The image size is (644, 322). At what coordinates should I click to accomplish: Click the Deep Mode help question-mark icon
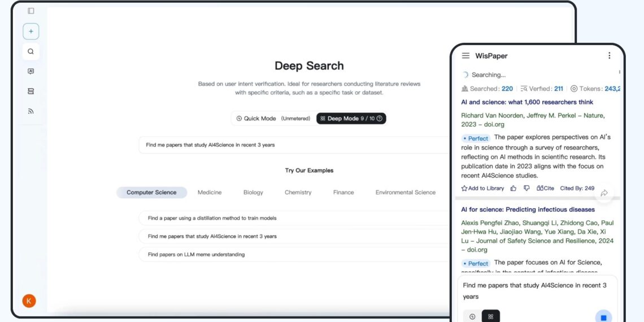pos(380,118)
